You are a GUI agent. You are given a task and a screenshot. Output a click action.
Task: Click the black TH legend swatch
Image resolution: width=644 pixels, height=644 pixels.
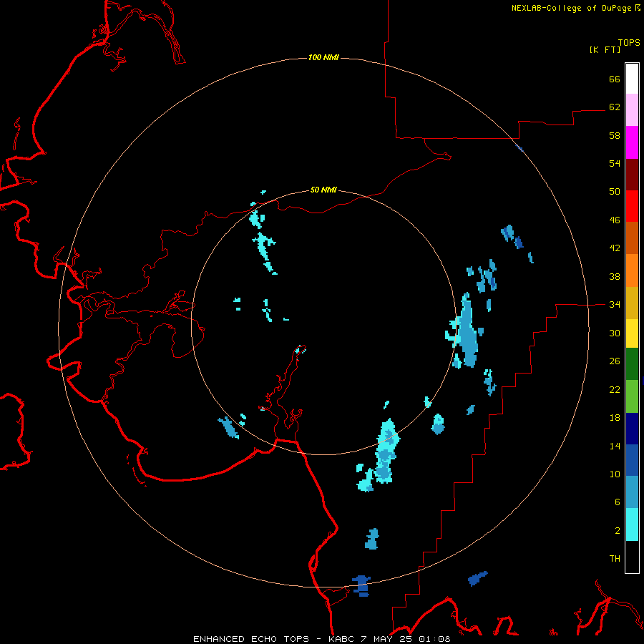[632, 557]
